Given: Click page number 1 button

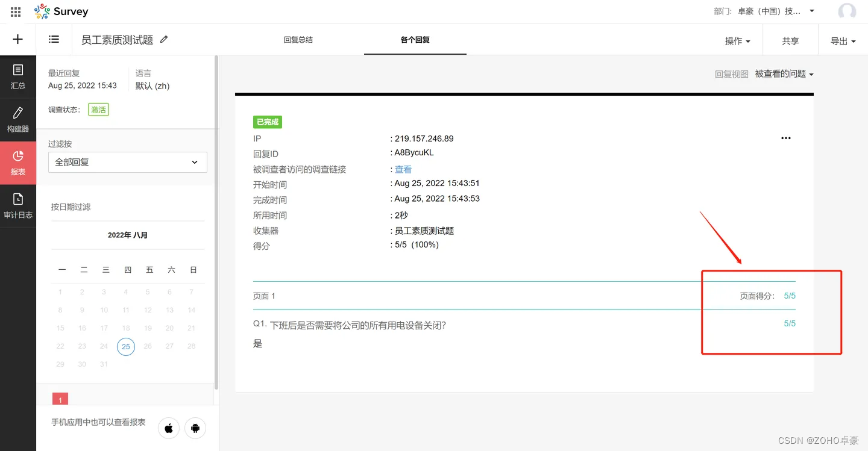Looking at the screenshot, I should [60, 400].
